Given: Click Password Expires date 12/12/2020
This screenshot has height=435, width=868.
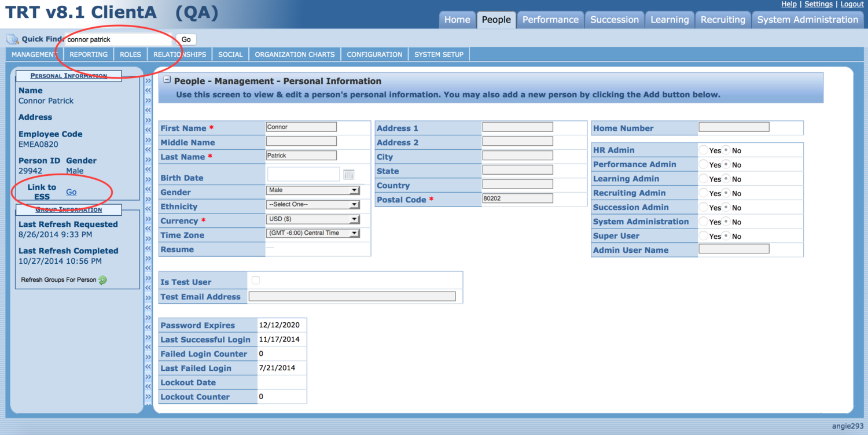Looking at the screenshot, I should pyautogui.click(x=279, y=325).
